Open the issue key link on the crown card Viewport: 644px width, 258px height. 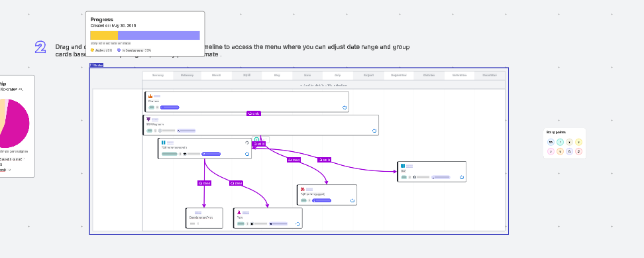pyautogui.click(x=157, y=96)
